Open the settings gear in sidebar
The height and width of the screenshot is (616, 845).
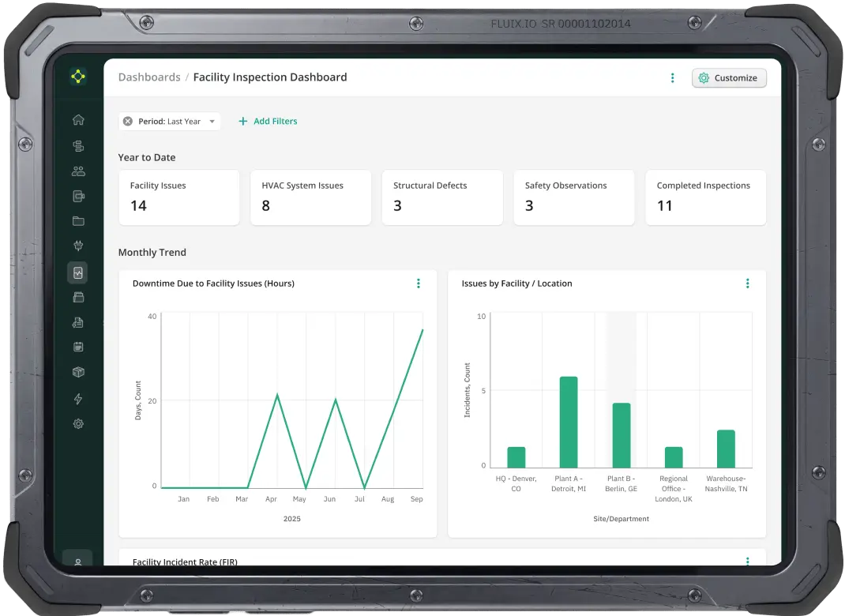(x=78, y=424)
